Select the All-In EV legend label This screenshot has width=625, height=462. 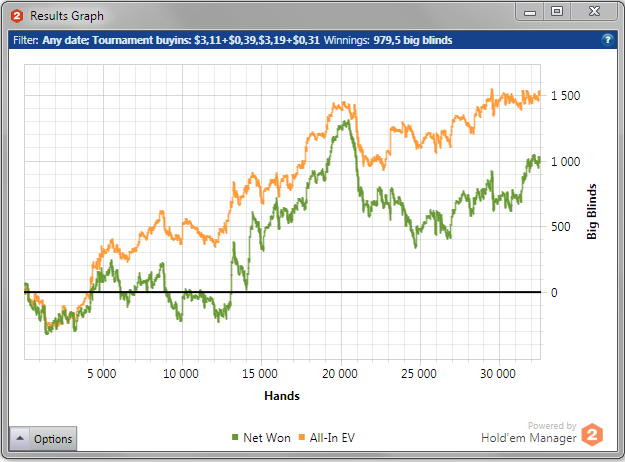[x=332, y=438]
